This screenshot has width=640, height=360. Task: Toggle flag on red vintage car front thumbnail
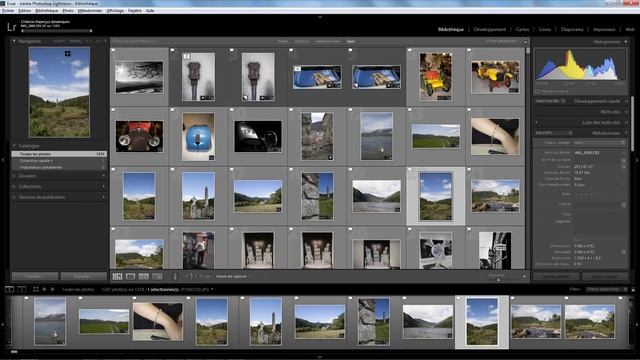[113, 110]
